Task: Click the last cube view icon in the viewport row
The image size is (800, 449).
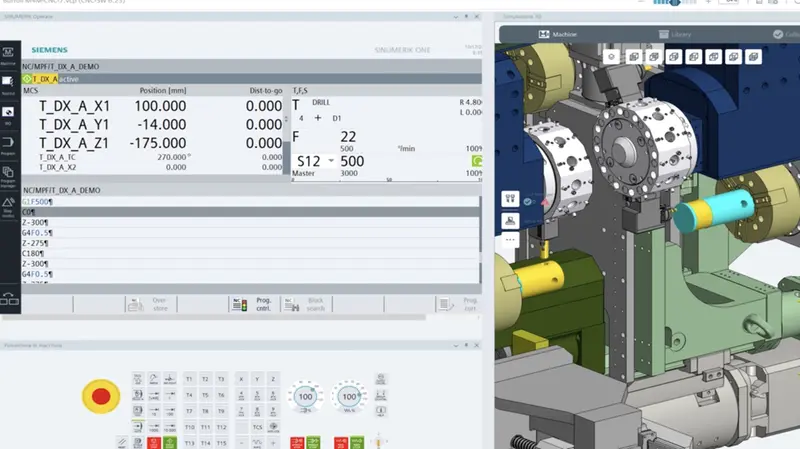Action: [x=754, y=57]
